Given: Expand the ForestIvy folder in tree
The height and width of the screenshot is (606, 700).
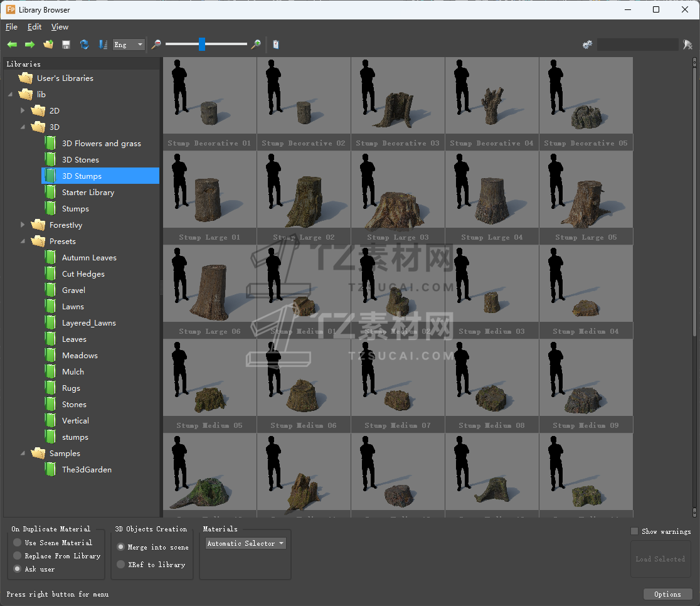Looking at the screenshot, I should [23, 225].
